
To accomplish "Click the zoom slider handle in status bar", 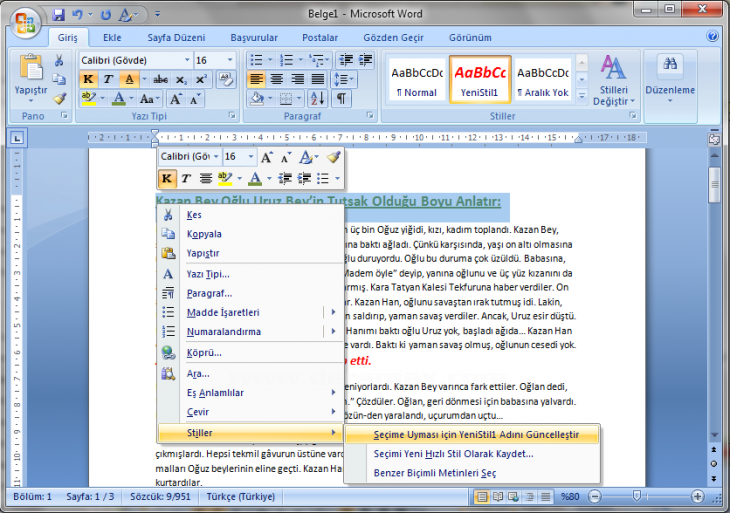I will [x=636, y=496].
